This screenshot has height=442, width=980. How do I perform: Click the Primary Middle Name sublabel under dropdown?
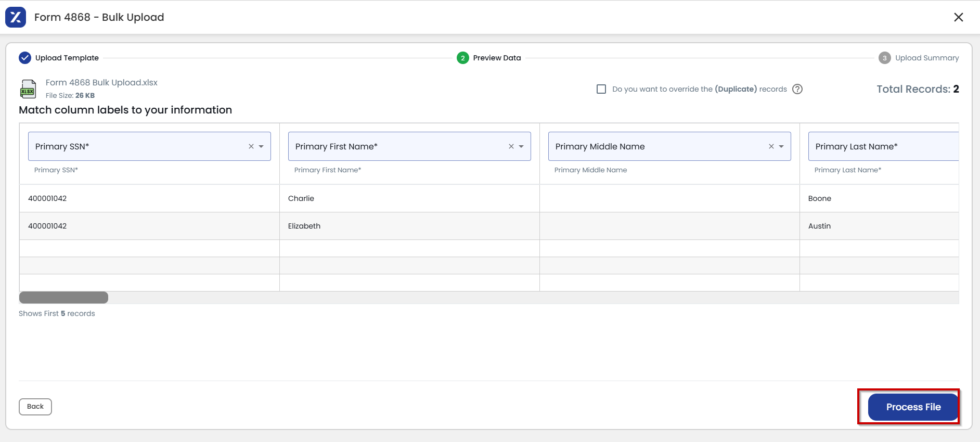pyautogui.click(x=590, y=170)
